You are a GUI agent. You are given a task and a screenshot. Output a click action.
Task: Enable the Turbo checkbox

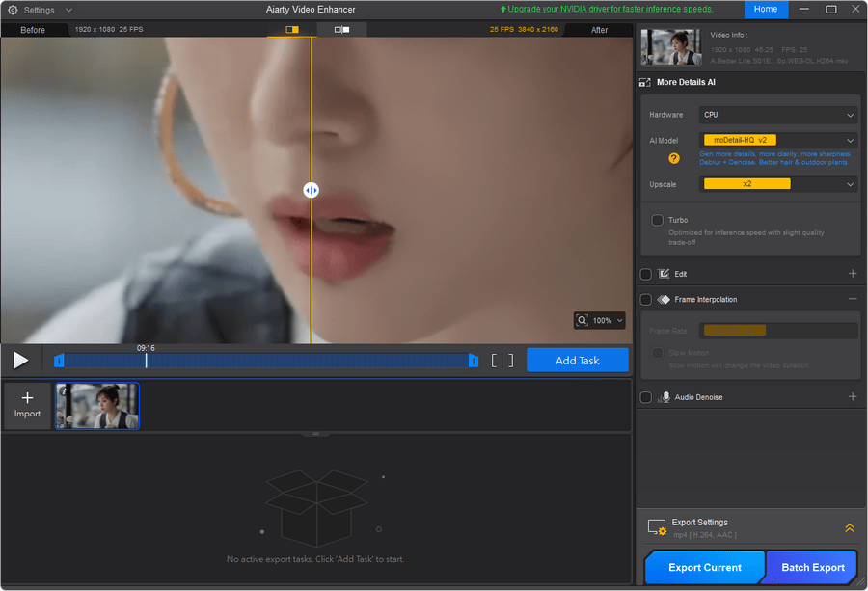point(657,220)
